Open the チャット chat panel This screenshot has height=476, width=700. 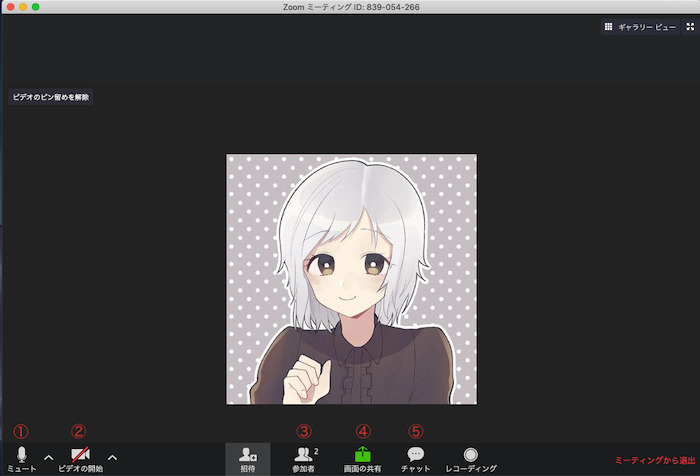point(416,459)
